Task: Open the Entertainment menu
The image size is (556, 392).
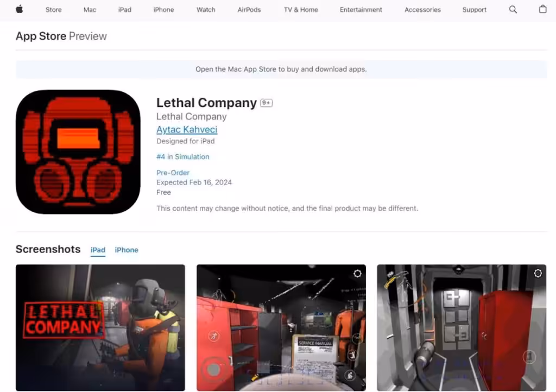Action: [x=361, y=10]
